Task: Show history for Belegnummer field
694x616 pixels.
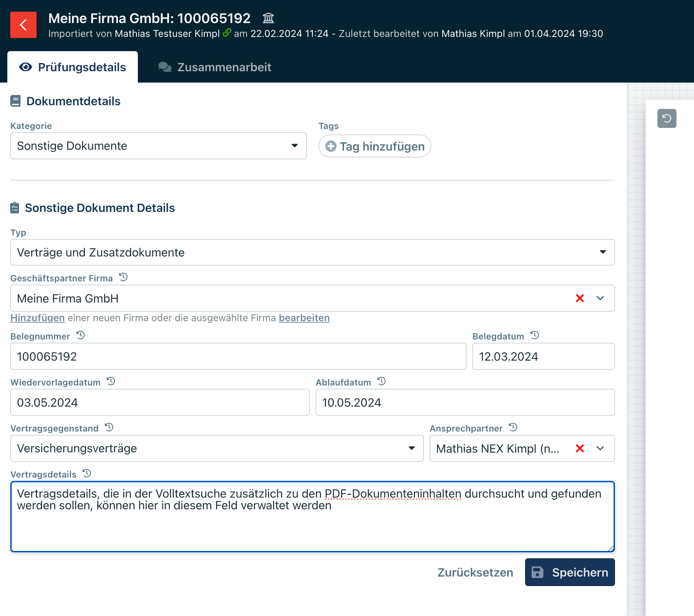Action: tap(81, 335)
